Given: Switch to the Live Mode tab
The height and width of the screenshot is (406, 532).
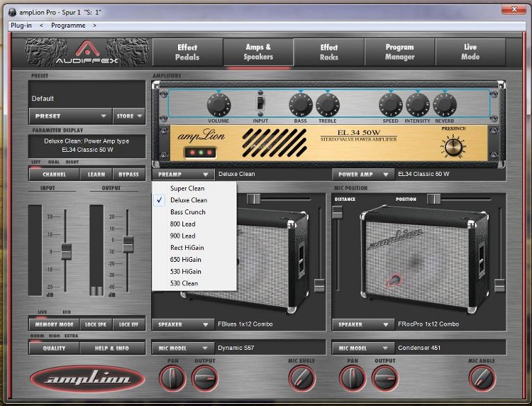Looking at the screenshot, I should click(x=470, y=52).
